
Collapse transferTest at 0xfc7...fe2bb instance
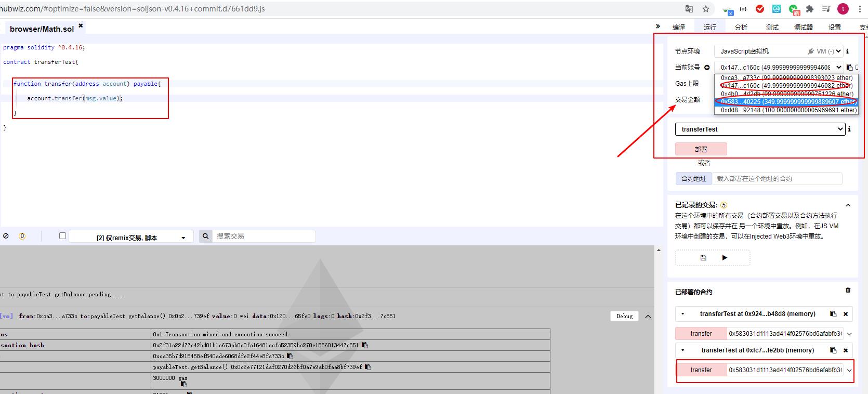[x=683, y=350]
